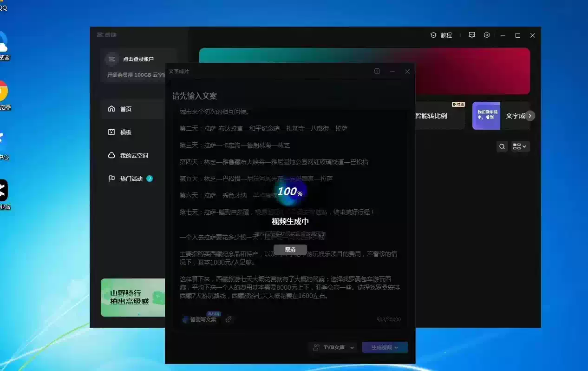588x371 pixels.
Task: Open the 山野骑行 promotional banner
Action: tap(133, 298)
